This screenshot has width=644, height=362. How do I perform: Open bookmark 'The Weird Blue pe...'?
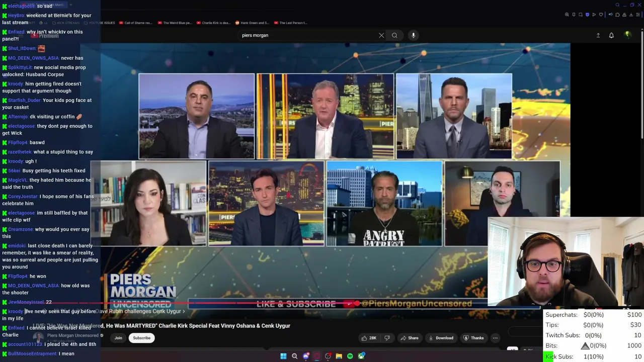(x=175, y=23)
